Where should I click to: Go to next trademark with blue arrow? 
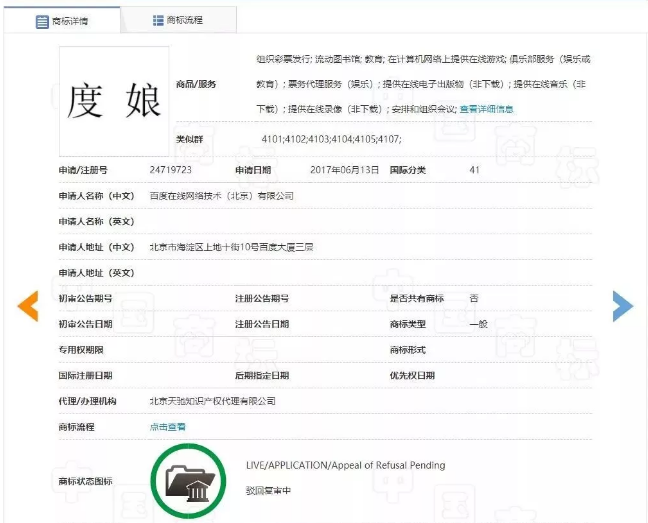tap(622, 306)
